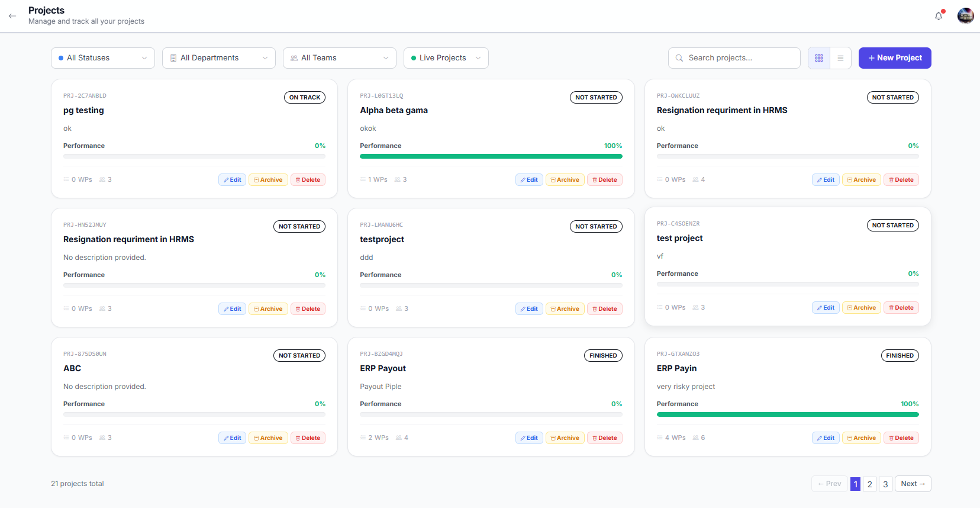Archive the PRJ-HN52JMUY project
The image size is (980, 508).
click(x=268, y=309)
